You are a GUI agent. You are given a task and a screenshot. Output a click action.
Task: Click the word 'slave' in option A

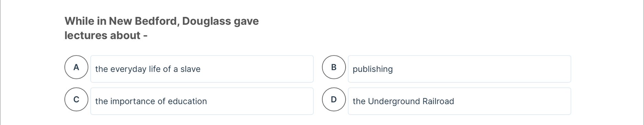click(190, 69)
